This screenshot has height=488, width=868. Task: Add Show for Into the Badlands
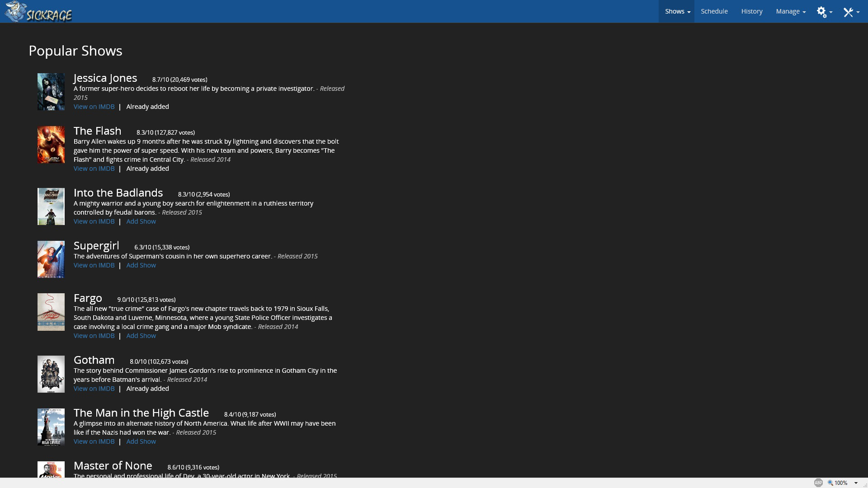pos(141,221)
